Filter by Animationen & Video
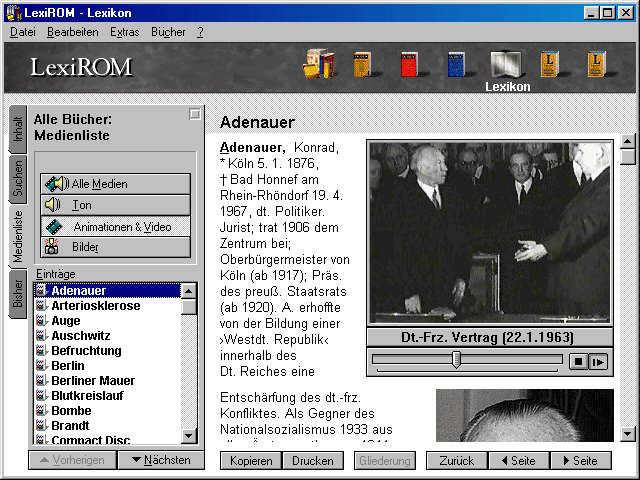640x480 pixels. coord(116,227)
